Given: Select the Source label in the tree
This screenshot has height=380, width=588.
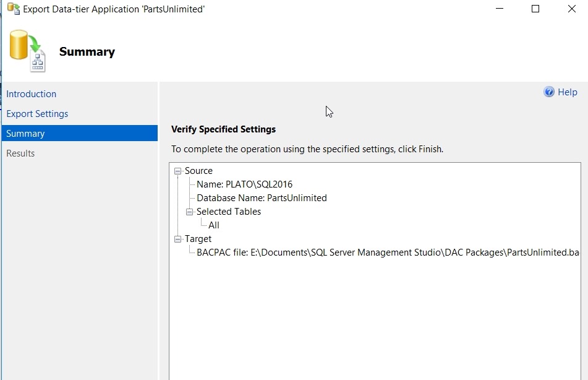Looking at the screenshot, I should 198,171.
